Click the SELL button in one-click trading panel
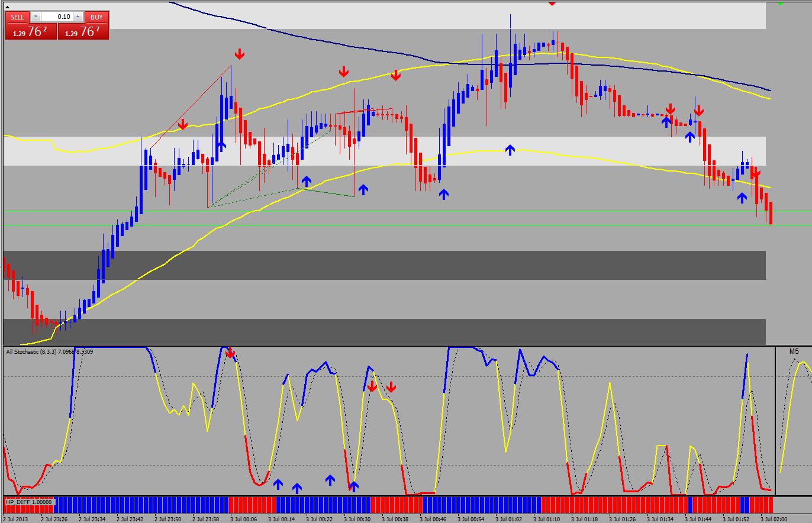This screenshot has height=523, width=812. [17, 17]
